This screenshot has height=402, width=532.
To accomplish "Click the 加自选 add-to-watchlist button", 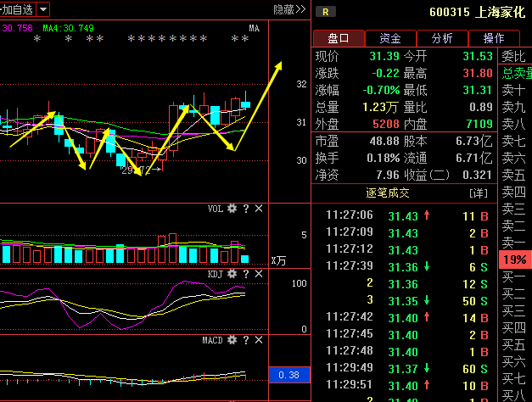I will pos(17,9).
